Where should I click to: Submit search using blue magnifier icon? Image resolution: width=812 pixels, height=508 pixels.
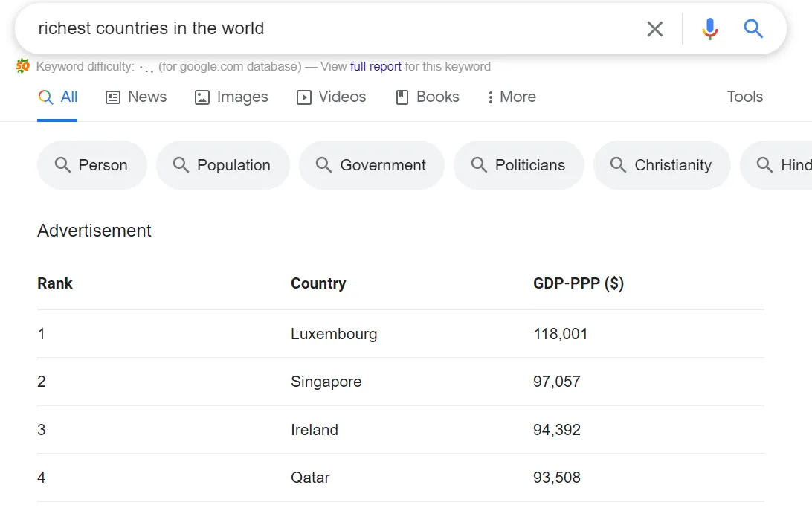tap(753, 29)
